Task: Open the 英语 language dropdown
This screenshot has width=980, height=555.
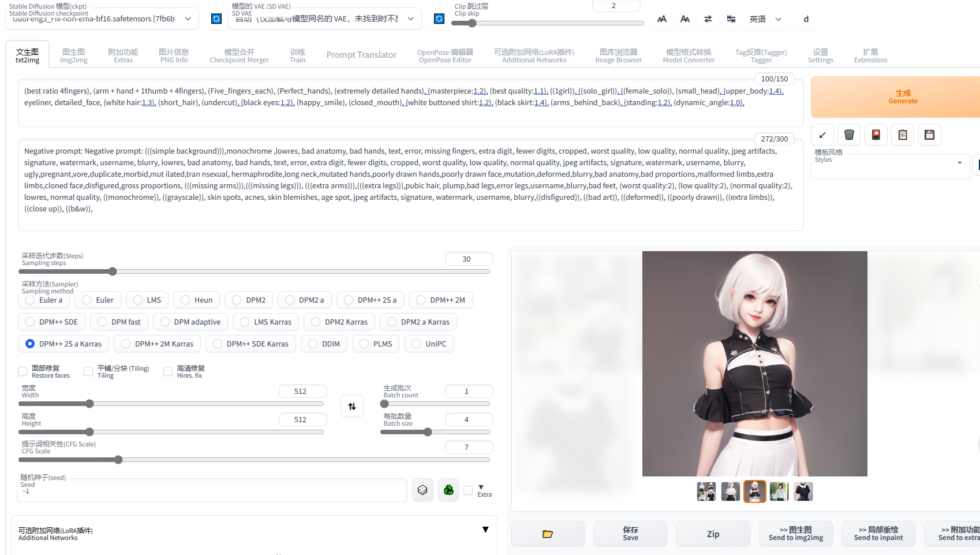Action: coord(765,19)
